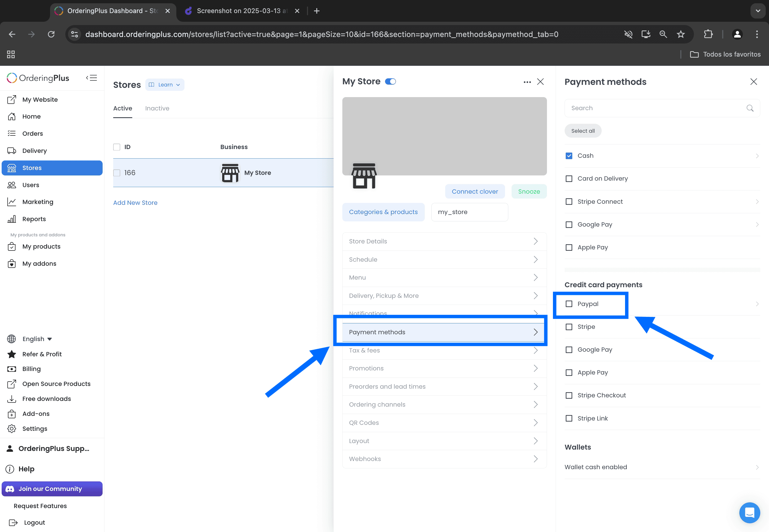The height and width of the screenshot is (532, 769).
Task: Click the search magnifier in Payment methods
Action: coord(750,108)
